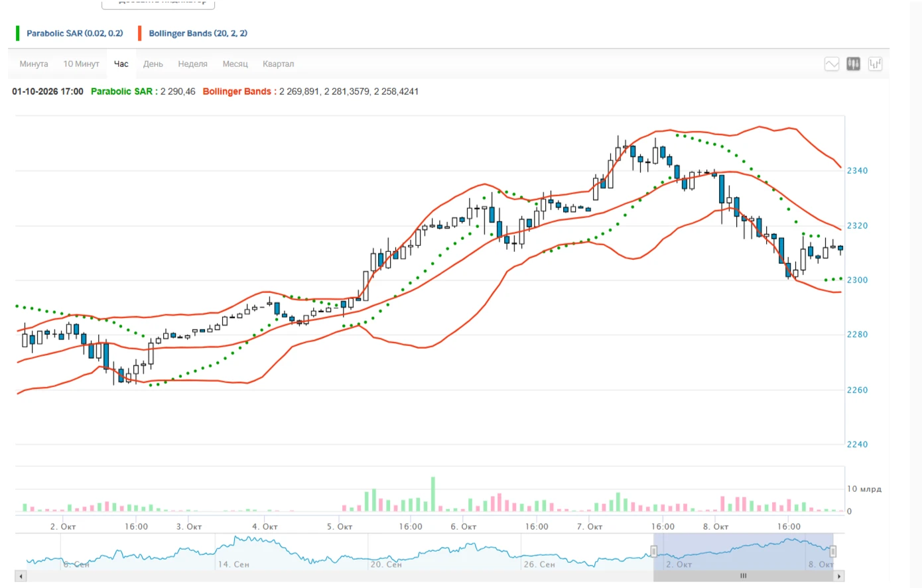
Task: Select the 10 Минут timeframe tab
Action: point(81,64)
